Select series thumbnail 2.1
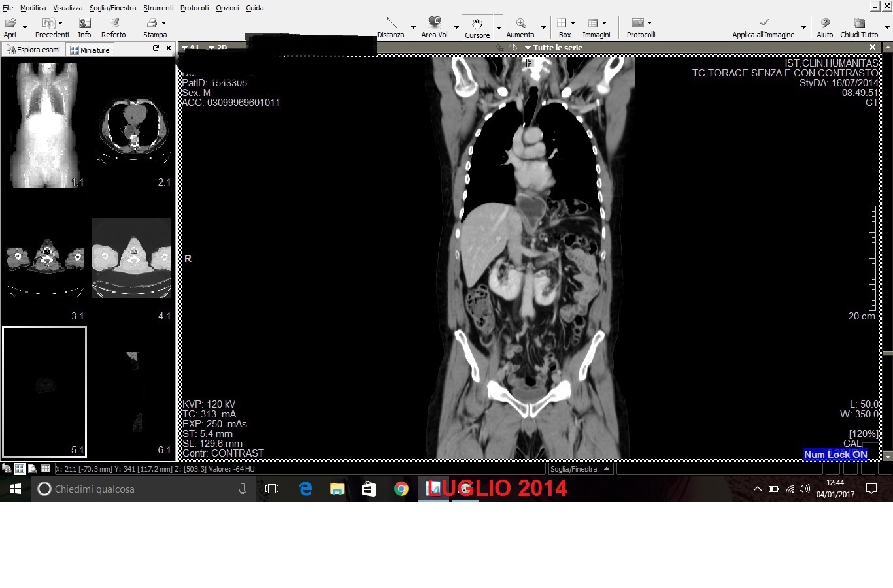 (132, 124)
